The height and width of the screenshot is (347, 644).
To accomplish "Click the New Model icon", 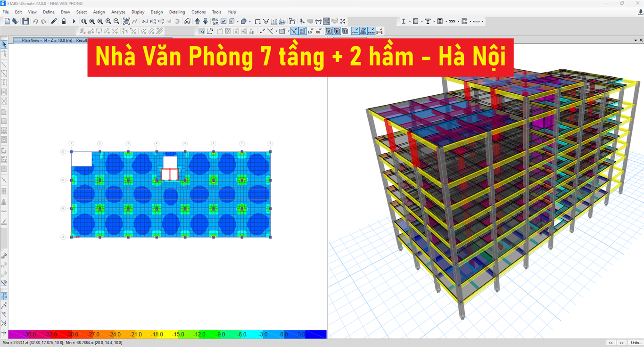I will [7, 21].
